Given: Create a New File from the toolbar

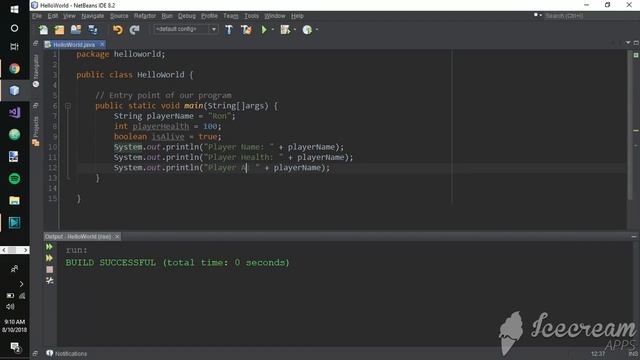Looking at the screenshot, I should 43,29.
